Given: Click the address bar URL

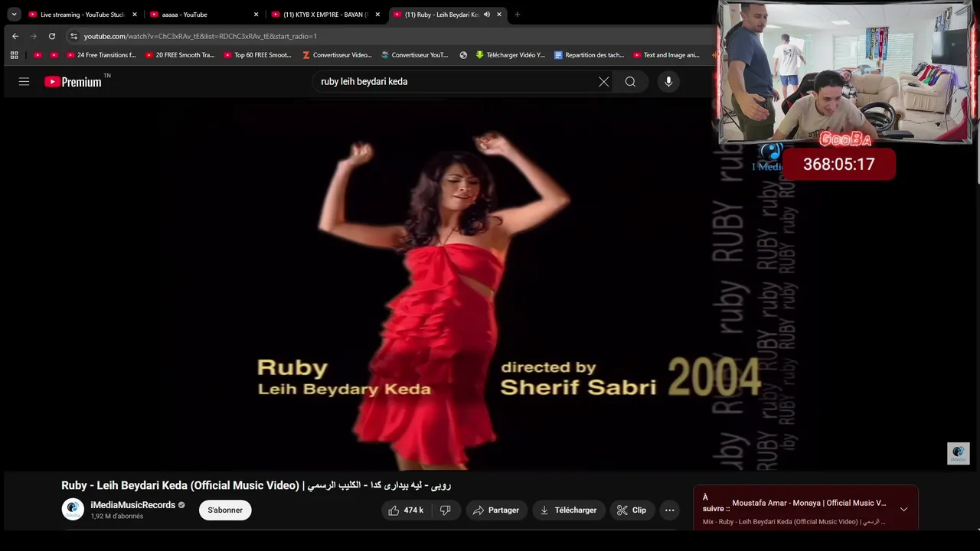Looking at the screenshot, I should pyautogui.click(x=200, y=36).
